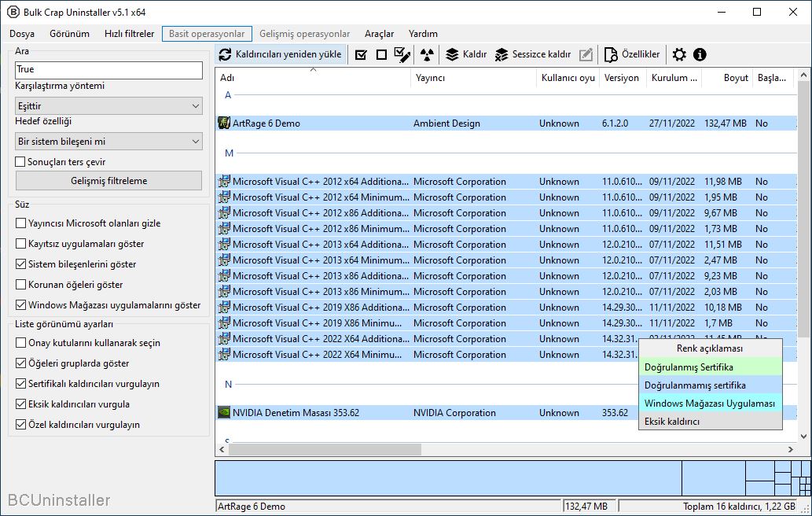Click the Gelişmiş filtreleme button
This screenshot has width=812, height=516.
108,181
